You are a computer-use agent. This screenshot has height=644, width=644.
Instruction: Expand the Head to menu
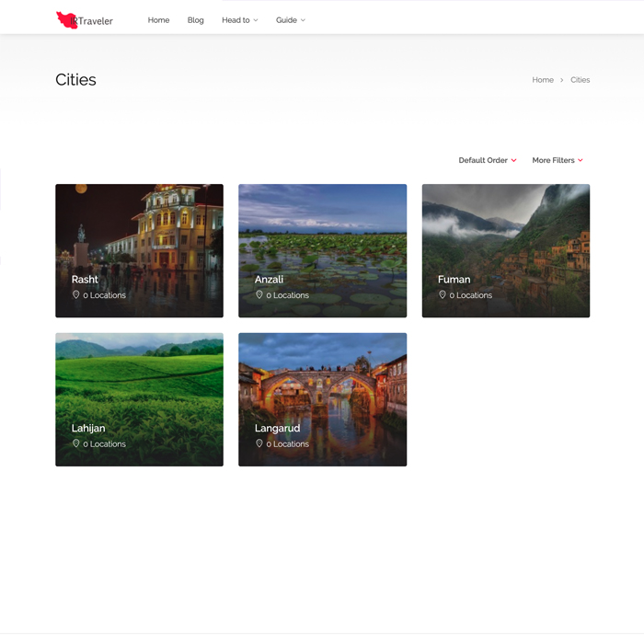[x=240, y=20]
